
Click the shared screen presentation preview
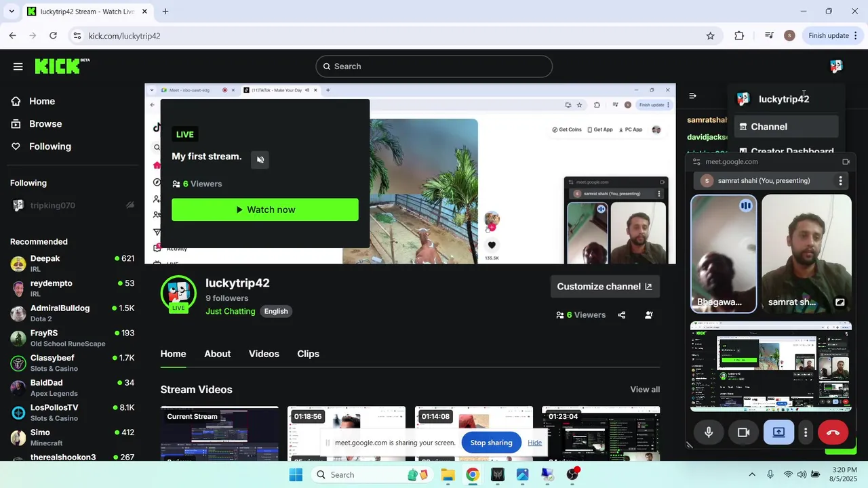pyautogui.click(x=771, y=367)
